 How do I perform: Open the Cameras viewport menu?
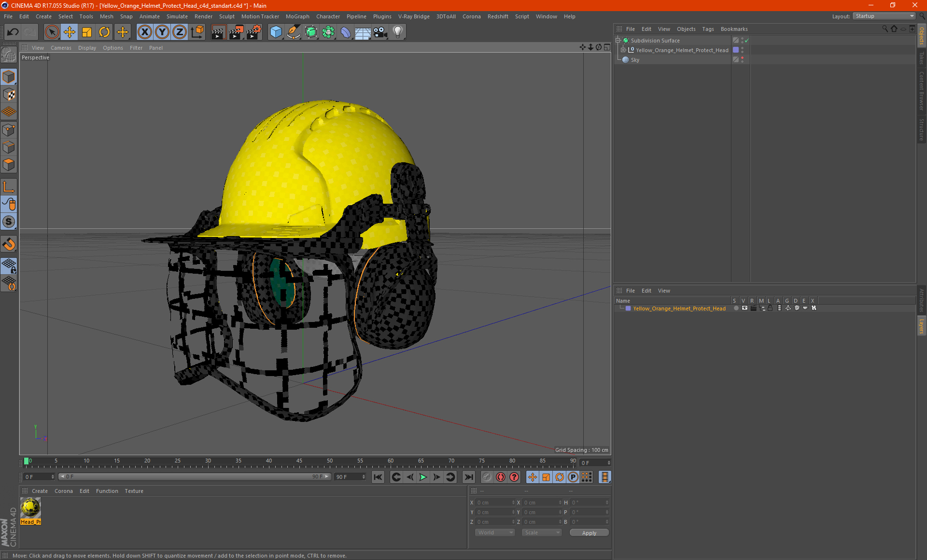click(61, 48)
